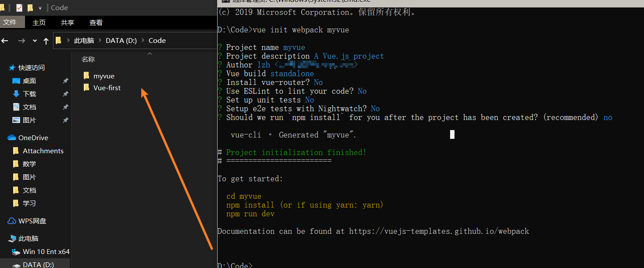Click the myvue folder icon
644x268 pixels.
click(86, 76)
